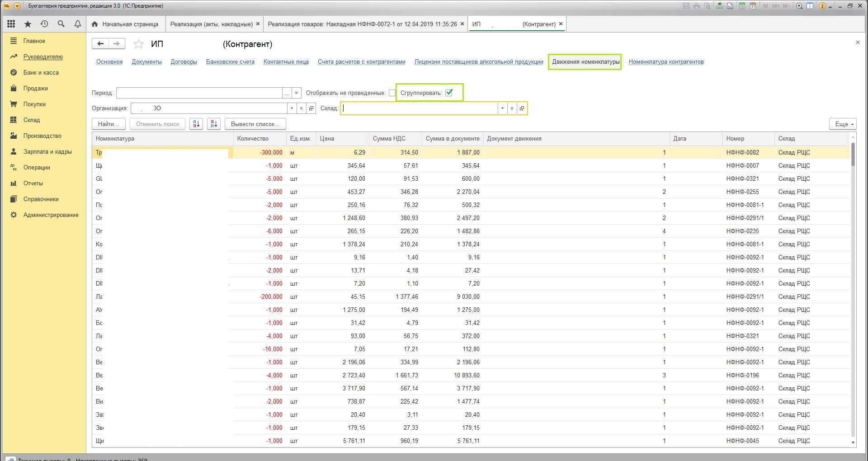This screenshot has height=461, width=868.
Task: Expand the Склад dropdown list
Action: [502, 108]
